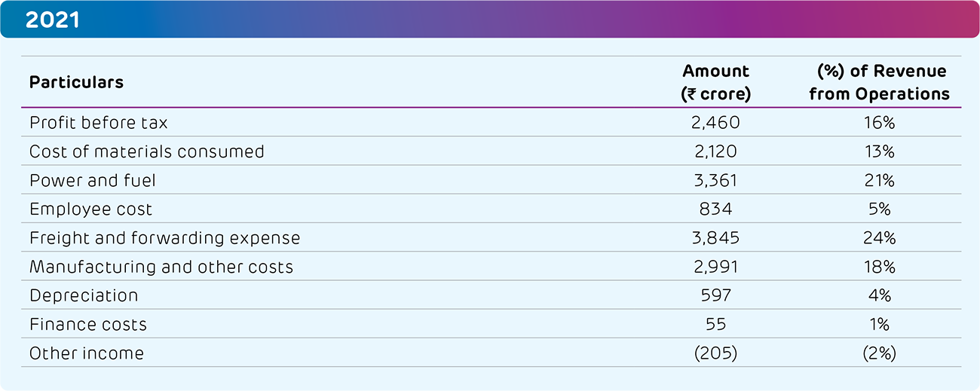Click the (205) negative amount value
Viewport: 980px width, 391px height.
click(715, 353)
